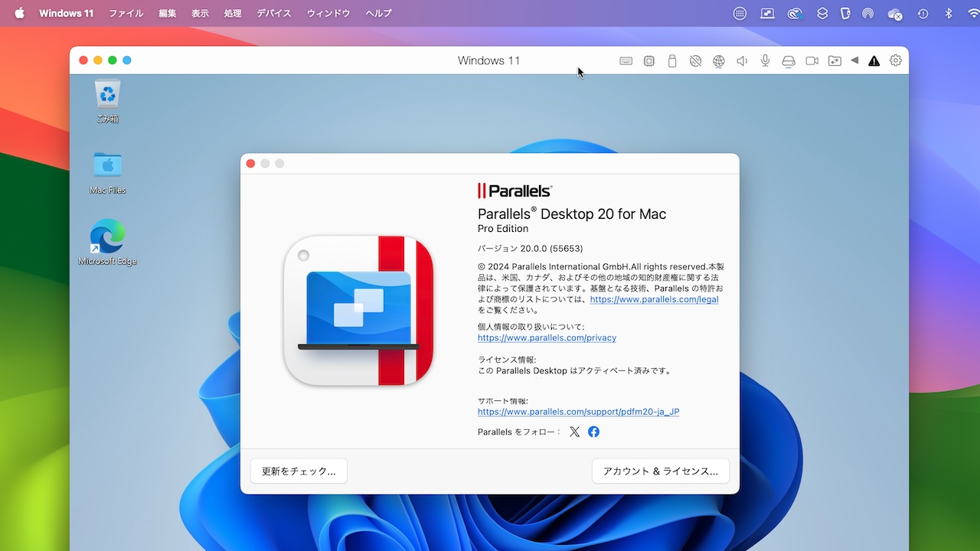Open the shared folders icon in toolbar
Image resolution: width=980 pixels, height=551 pixels.
835,61
